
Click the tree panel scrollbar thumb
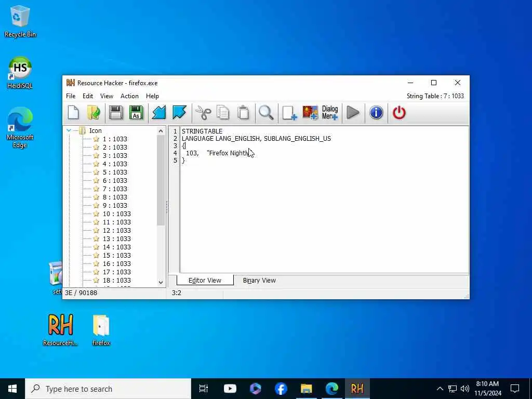click(x=161, y=180)
